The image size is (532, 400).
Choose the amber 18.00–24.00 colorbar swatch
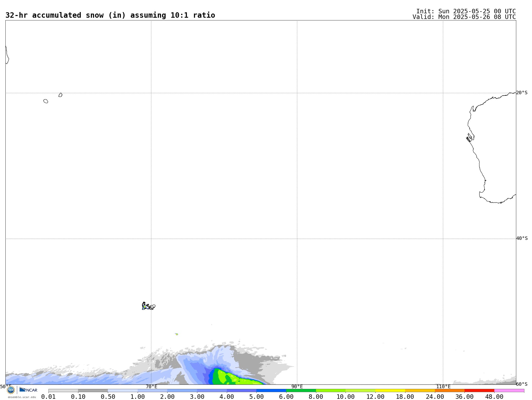coord(420,391)
